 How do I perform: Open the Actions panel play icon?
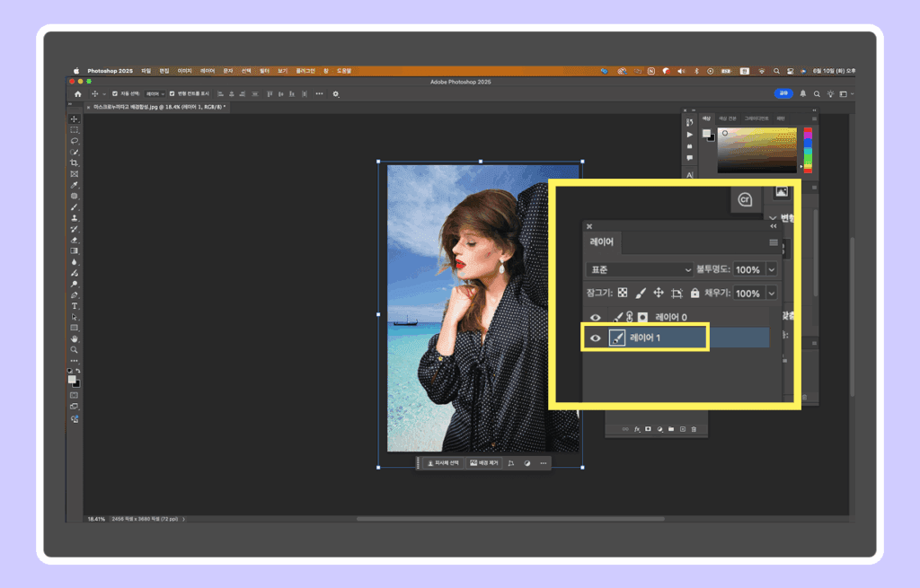point(689,135)
